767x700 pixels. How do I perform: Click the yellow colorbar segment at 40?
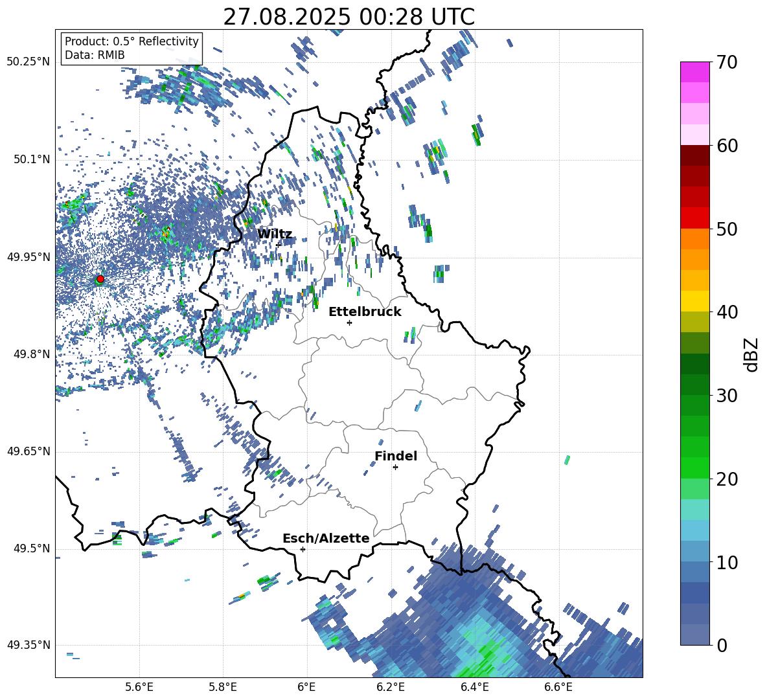coord(694,301)
